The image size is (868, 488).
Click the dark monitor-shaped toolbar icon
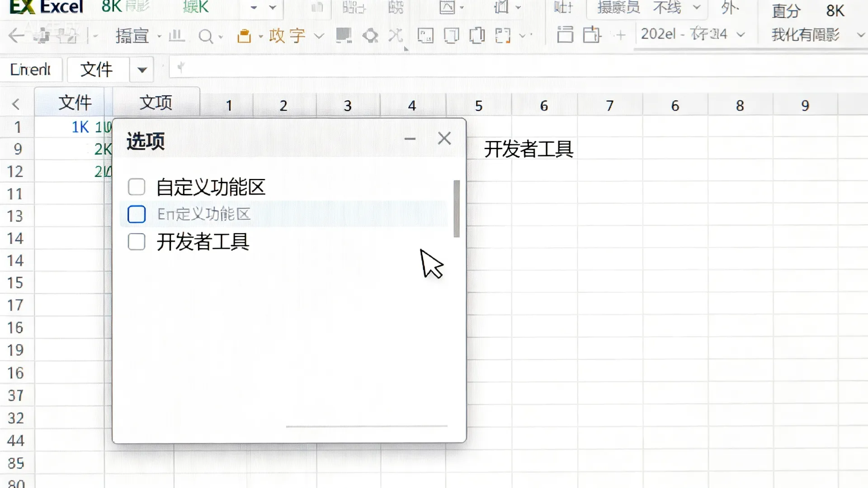click(344, 35)
